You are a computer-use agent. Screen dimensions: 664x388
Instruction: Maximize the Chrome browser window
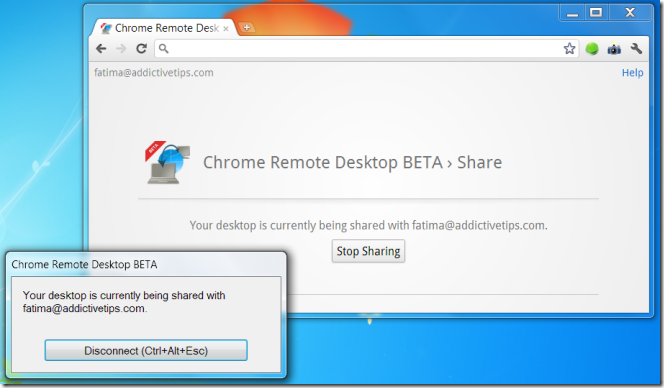click(596, 13)
